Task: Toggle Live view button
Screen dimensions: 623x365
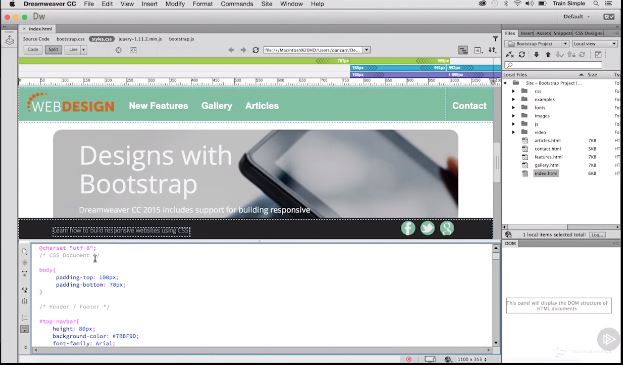Action: click(x=73, y=50)
